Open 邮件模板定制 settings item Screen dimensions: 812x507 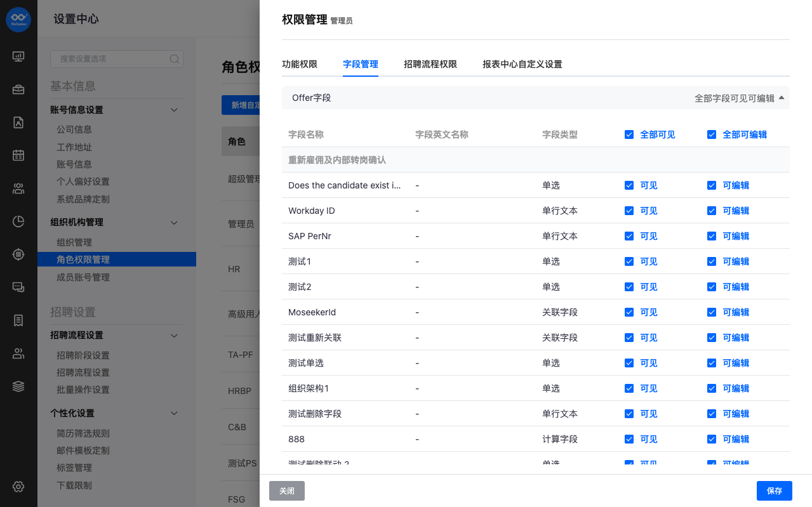[x=83, y=451]
